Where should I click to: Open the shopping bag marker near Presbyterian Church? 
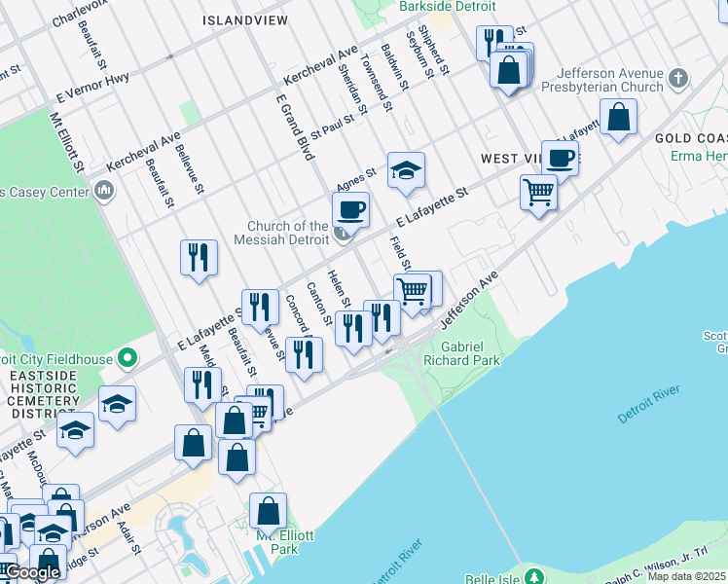pyautogui.click(x=618, y=118)
